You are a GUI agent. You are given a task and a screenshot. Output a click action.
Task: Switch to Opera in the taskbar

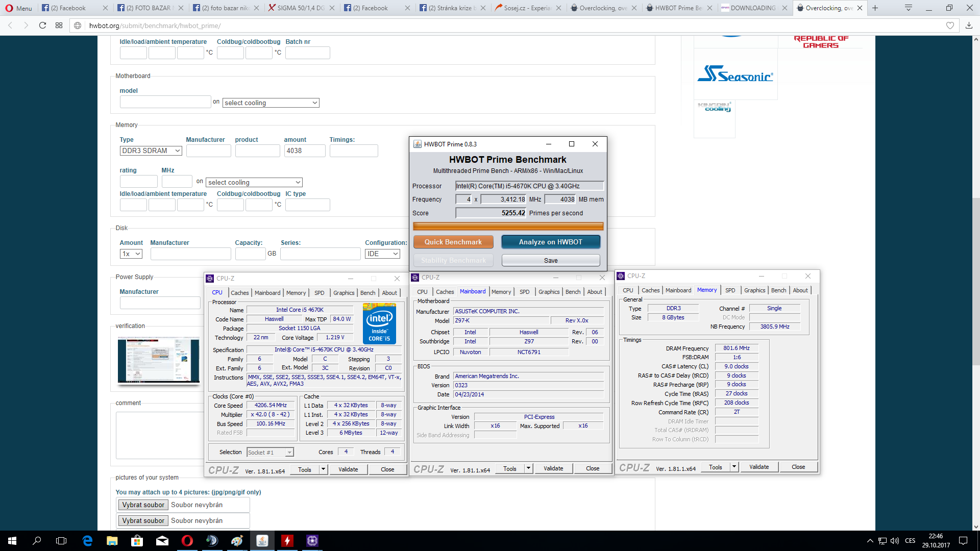pos(187,541)
